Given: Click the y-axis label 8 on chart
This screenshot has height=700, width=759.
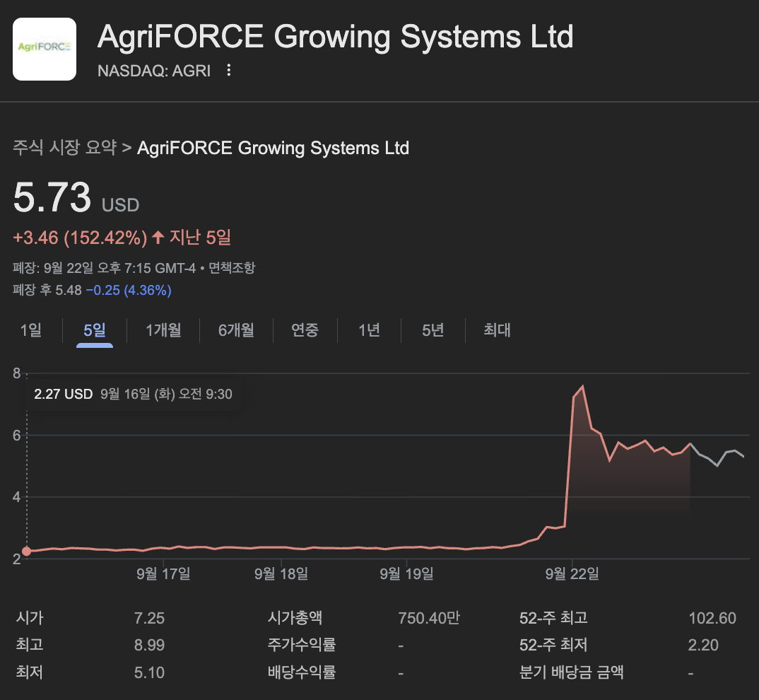Looking at the screenshot, I should (x=17, y=373).
